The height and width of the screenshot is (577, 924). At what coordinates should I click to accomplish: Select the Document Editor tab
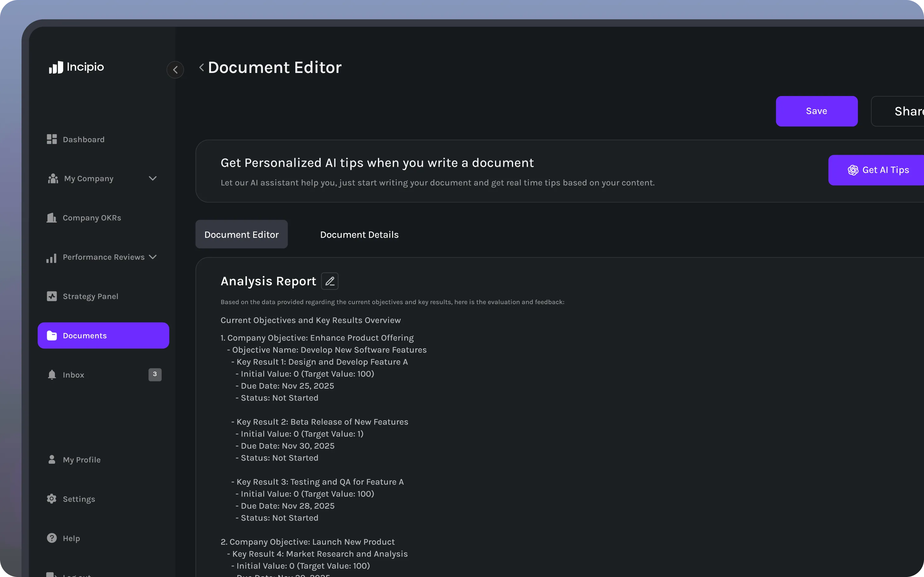pos(241,235)
